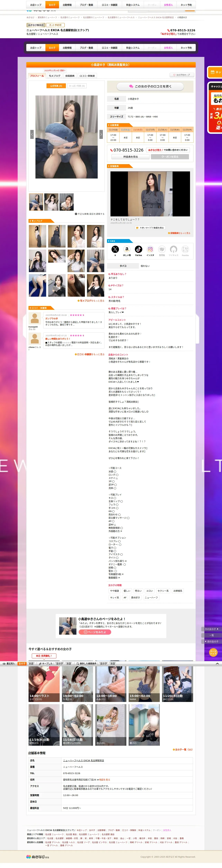
Task: Click the orange ページトップ round button
Action: click(x=213, y=653)
